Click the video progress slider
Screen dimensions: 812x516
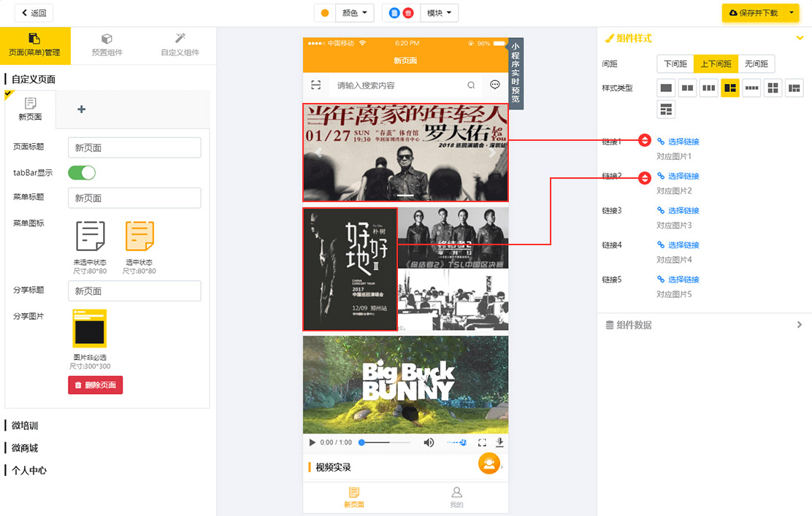click(x=386, y=442)
